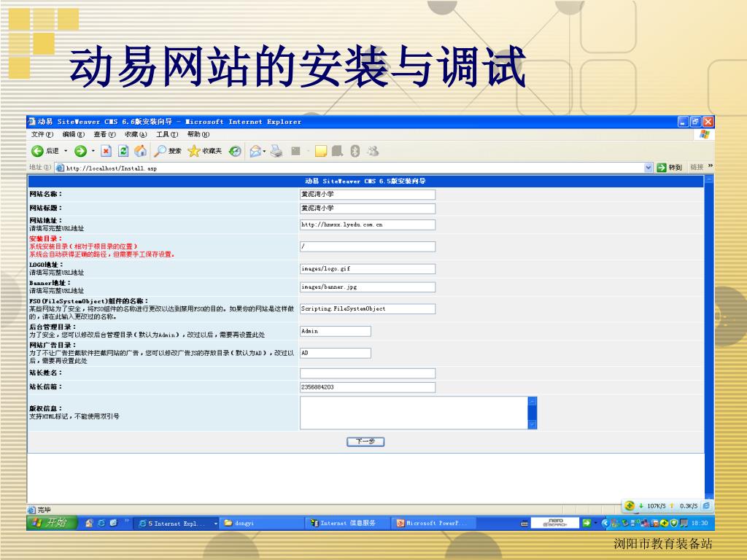Viewport: 747px width, 560px height.
Task: Click the LOGO地址 images/logo.gif field
Action: [x=368, y=268]
